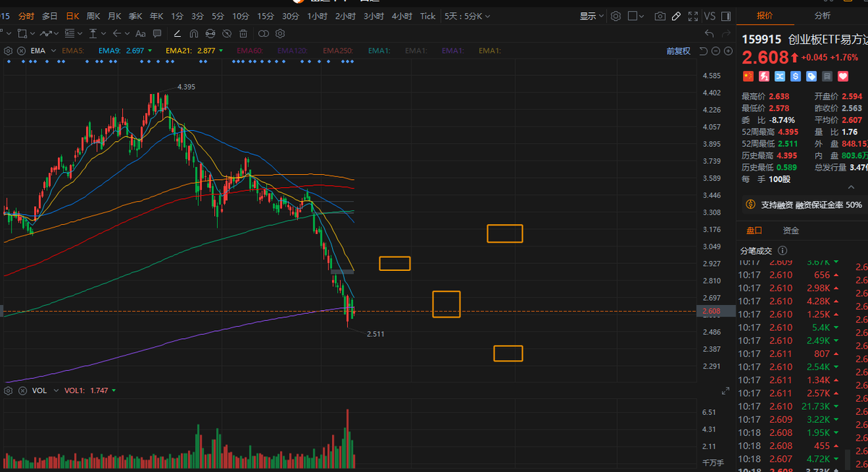Viewport: 868px width, 472px height.
Task: Open the layout square dropdown
Action: (x=637, y=16)
